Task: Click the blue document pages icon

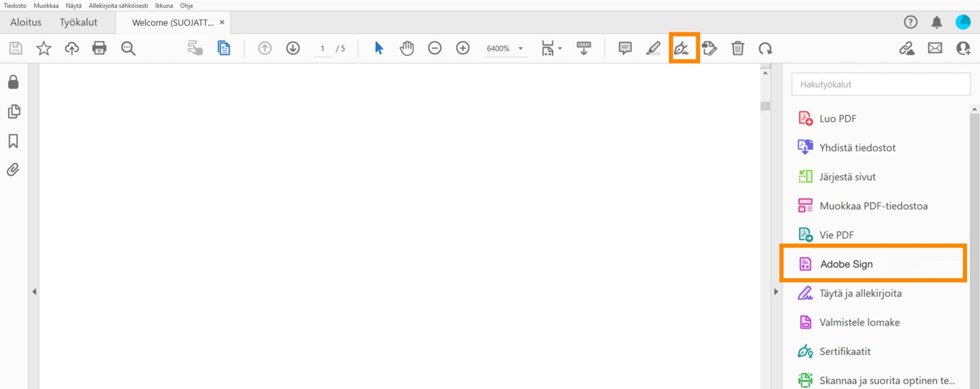Action: coord(224,48)
